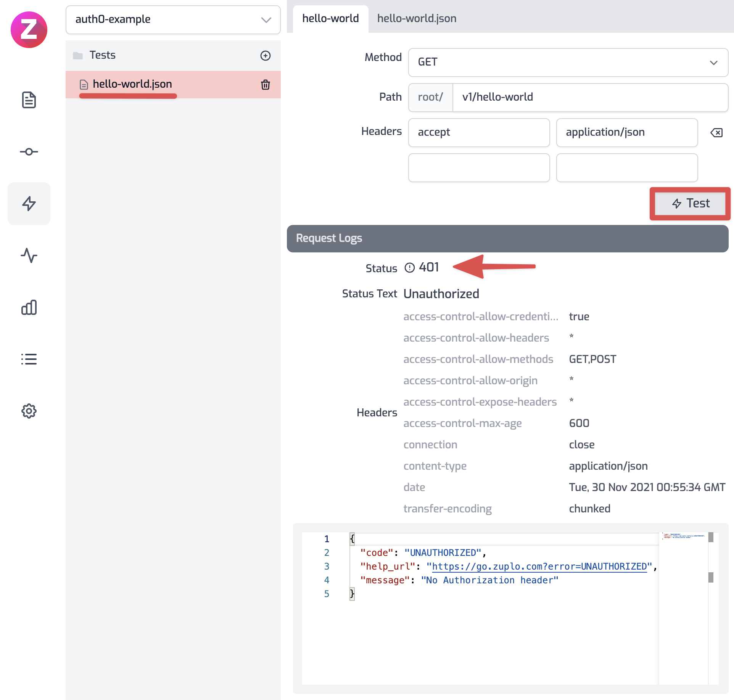Delete hello-world.json with trash icon
Screen dimensions: 734x700
(266, 85)
